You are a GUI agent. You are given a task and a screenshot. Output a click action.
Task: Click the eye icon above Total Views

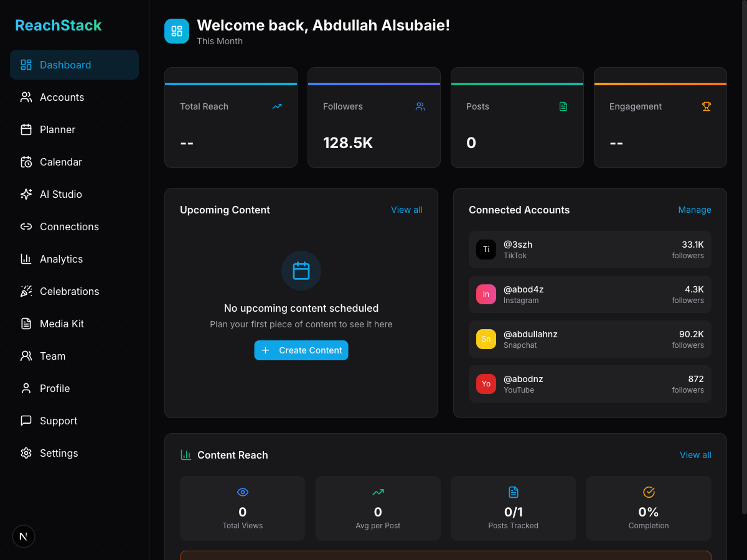click(x=242, y=492)
